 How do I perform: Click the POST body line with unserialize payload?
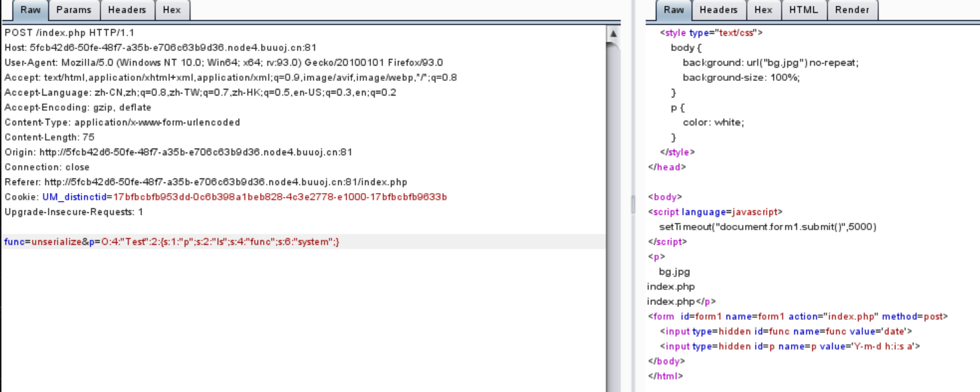(171, 242)
